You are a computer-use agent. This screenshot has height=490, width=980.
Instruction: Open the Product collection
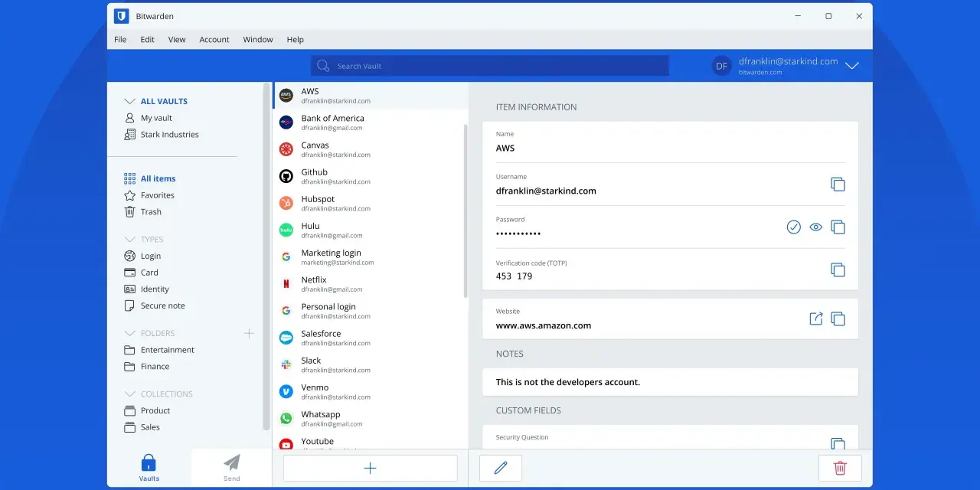coord(147,411)
